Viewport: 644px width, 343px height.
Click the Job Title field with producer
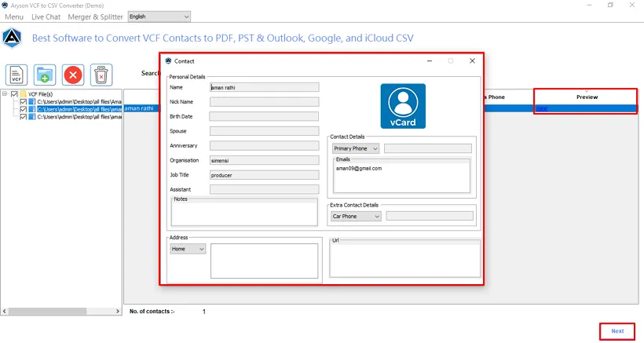[x=264, y=175]
